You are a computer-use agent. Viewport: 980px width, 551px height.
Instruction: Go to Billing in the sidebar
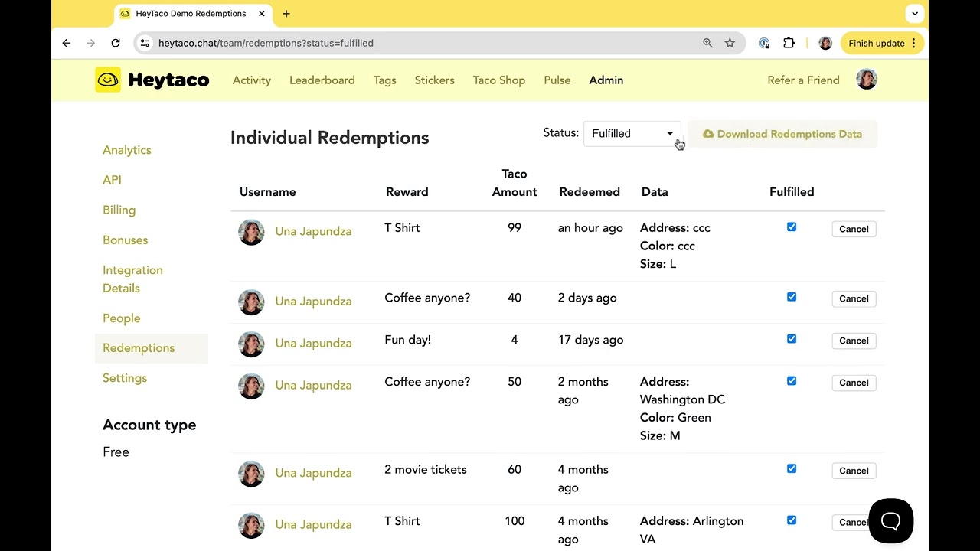[x=119, y=210]
